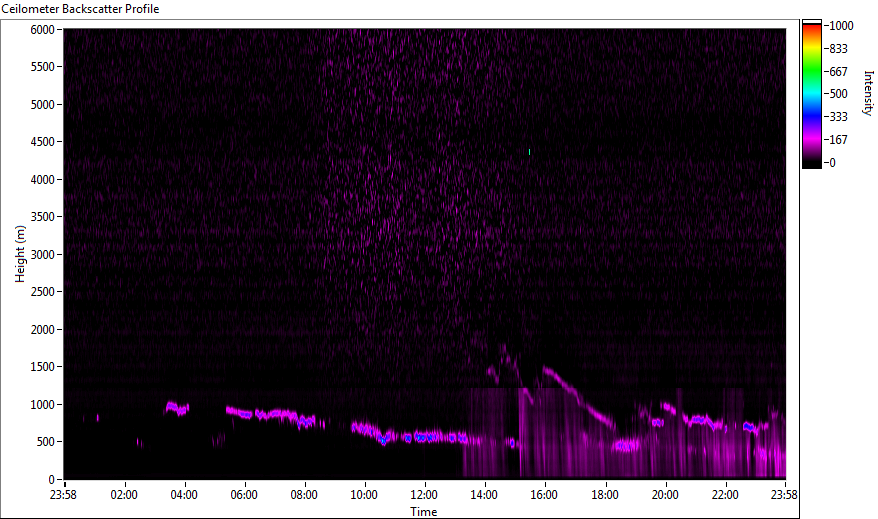878x519 pixels.
Task: Select the 08:00 time axis label
Action: point(304,495)
